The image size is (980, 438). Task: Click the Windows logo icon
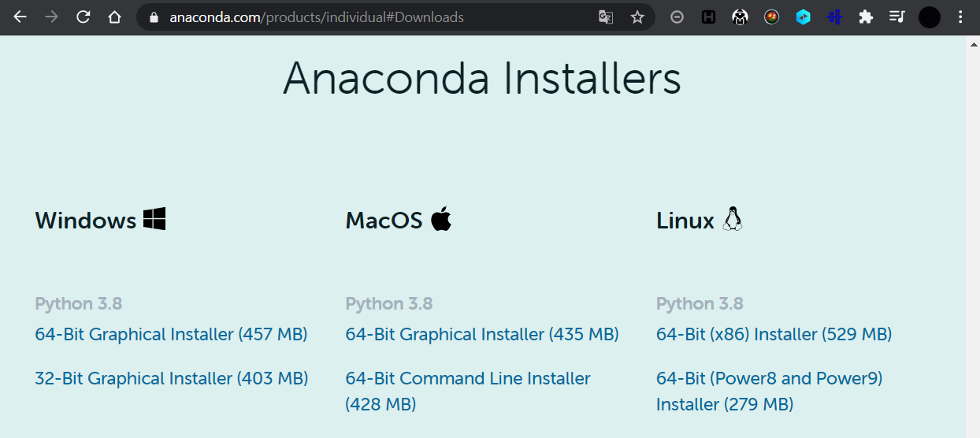point(154,219)
